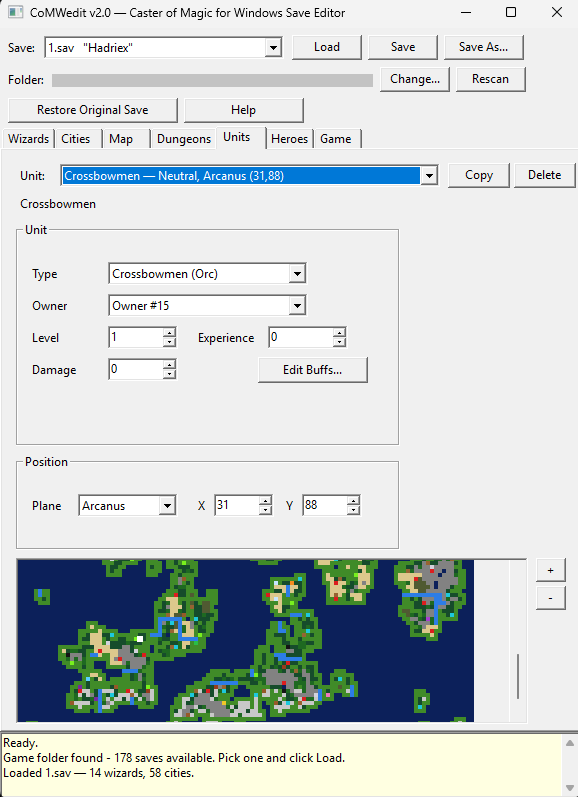The image size is (578, 797).
Task: Click the map zoom out minus button
Action: [551, 598]
